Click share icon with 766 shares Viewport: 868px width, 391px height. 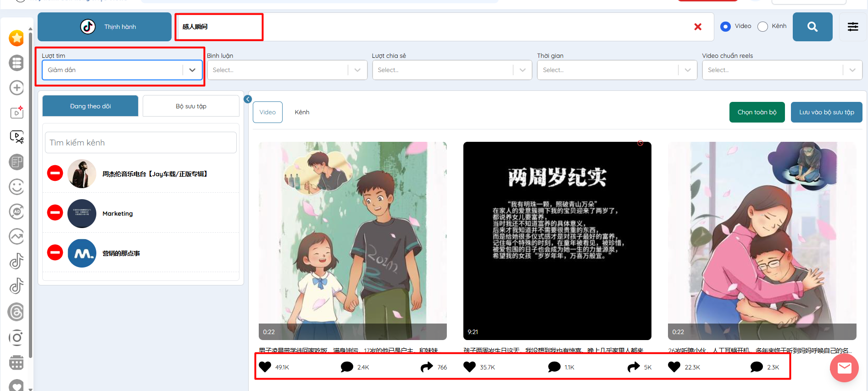(x=427, y=367)
